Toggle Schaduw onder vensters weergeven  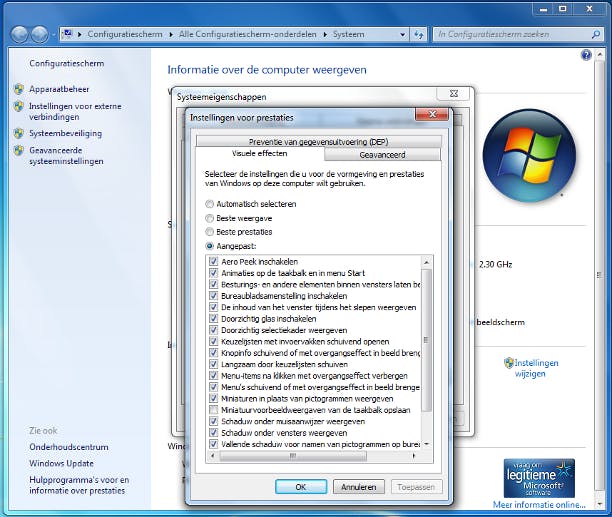pyautogui.click(x=213, y=433)
